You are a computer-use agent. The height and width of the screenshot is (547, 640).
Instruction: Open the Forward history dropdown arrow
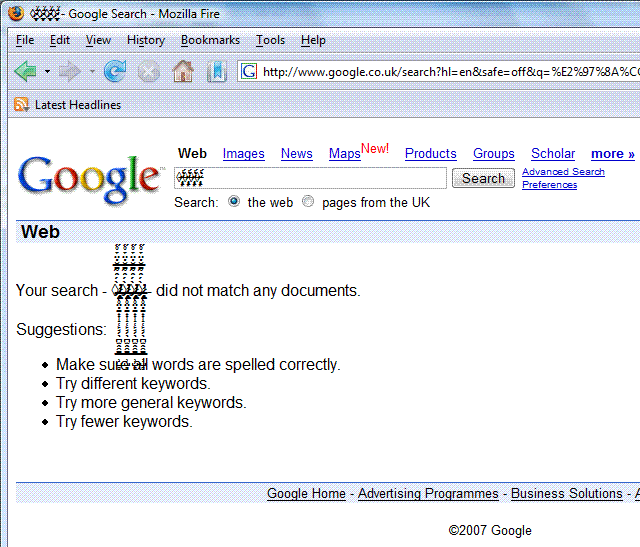(x=92, y=72)
